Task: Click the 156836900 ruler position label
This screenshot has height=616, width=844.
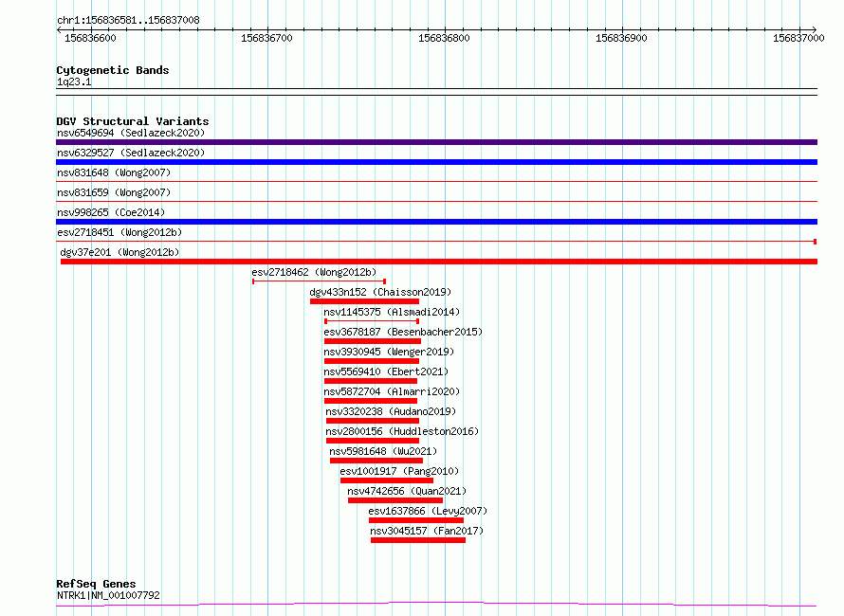Action: (x=621, y=38)
